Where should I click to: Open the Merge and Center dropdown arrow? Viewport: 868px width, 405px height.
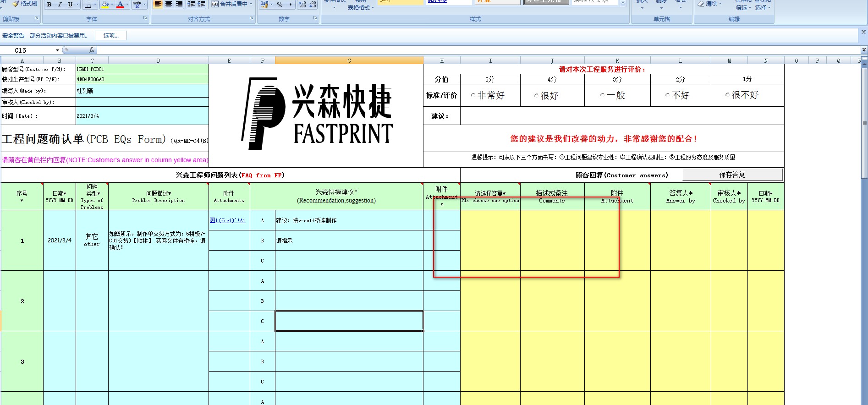(x=251, y=4)
